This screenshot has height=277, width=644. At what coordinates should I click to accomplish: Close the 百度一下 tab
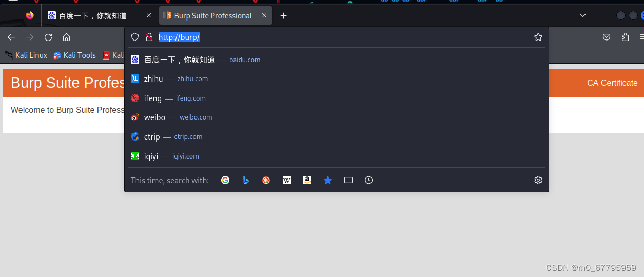148,15
